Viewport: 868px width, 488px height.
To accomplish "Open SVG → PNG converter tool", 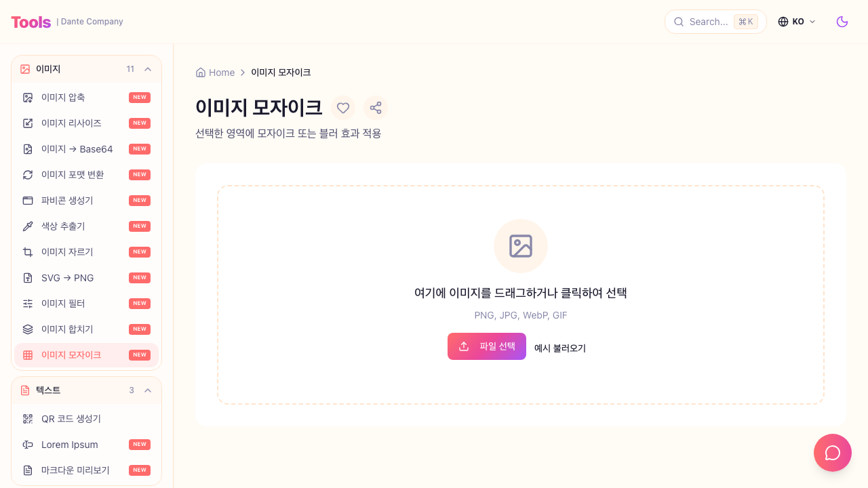I will 67,278.
